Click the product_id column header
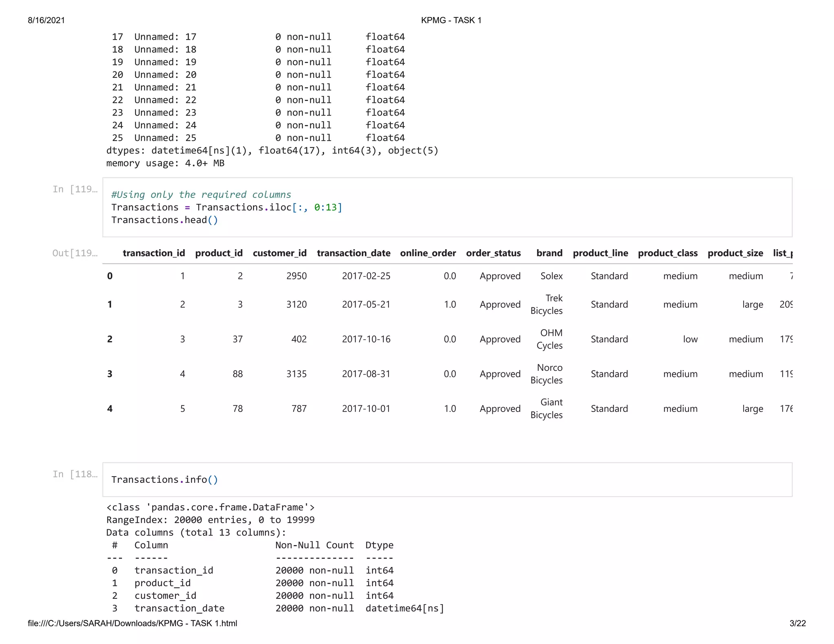834x644 pixels. 219,253
